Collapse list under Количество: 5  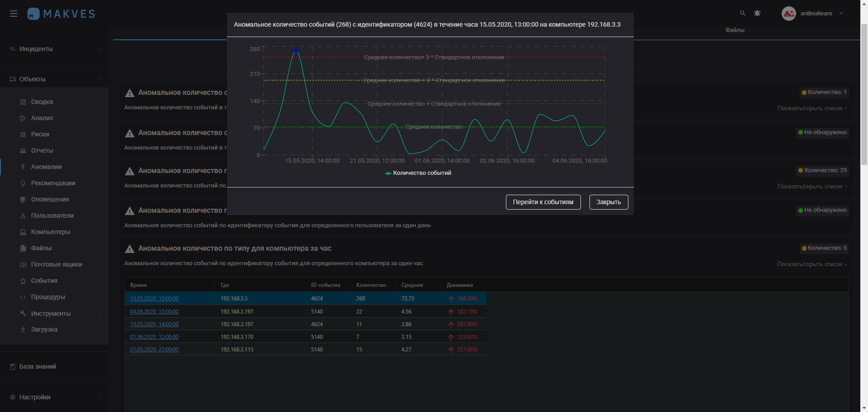tap(812, 264)
